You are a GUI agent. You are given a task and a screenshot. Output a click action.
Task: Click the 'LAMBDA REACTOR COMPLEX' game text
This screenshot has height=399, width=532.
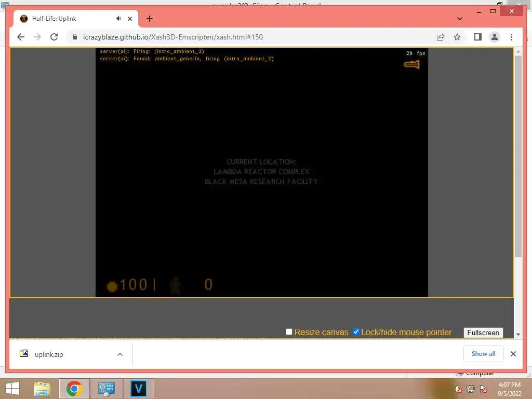coord(261,171)
